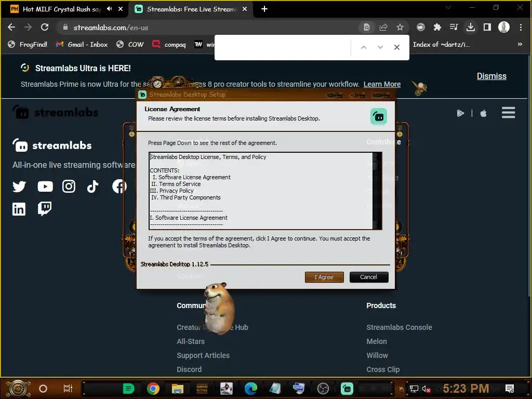Open the All-Stars community link
The image size is (532, 399).
pyautogui.click(x=190, y=341)
